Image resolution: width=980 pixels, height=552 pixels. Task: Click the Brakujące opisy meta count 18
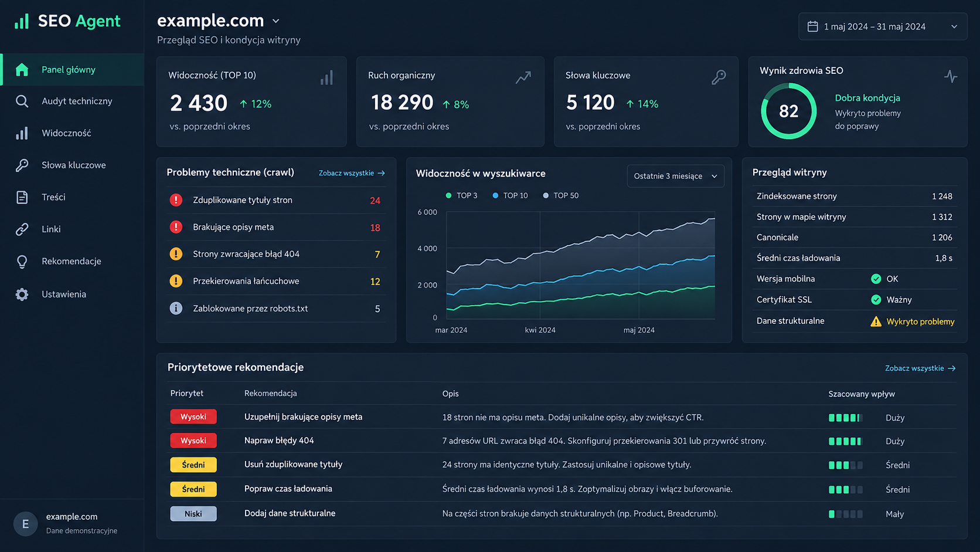coord(375,228)
